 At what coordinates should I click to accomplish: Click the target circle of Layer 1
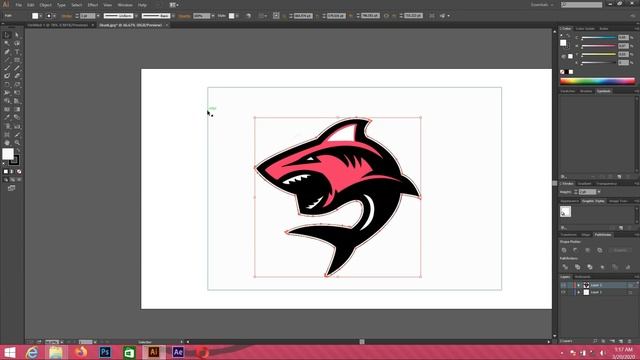631,292
